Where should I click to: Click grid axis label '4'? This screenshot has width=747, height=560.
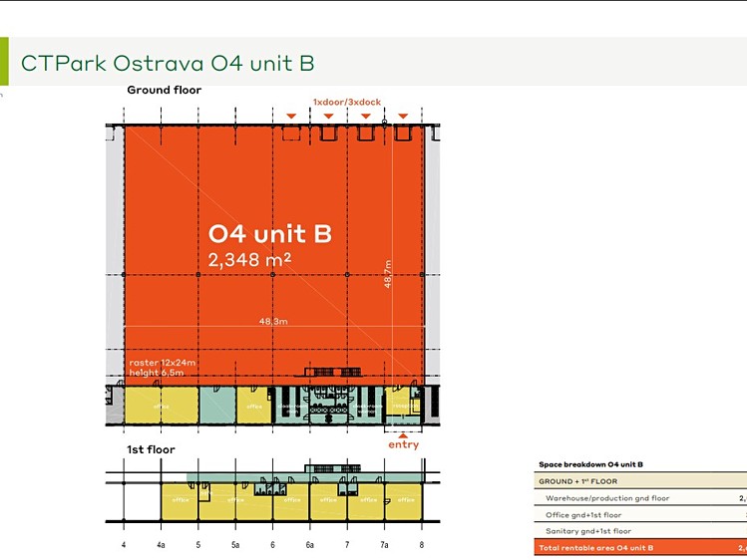click(124, 545)
